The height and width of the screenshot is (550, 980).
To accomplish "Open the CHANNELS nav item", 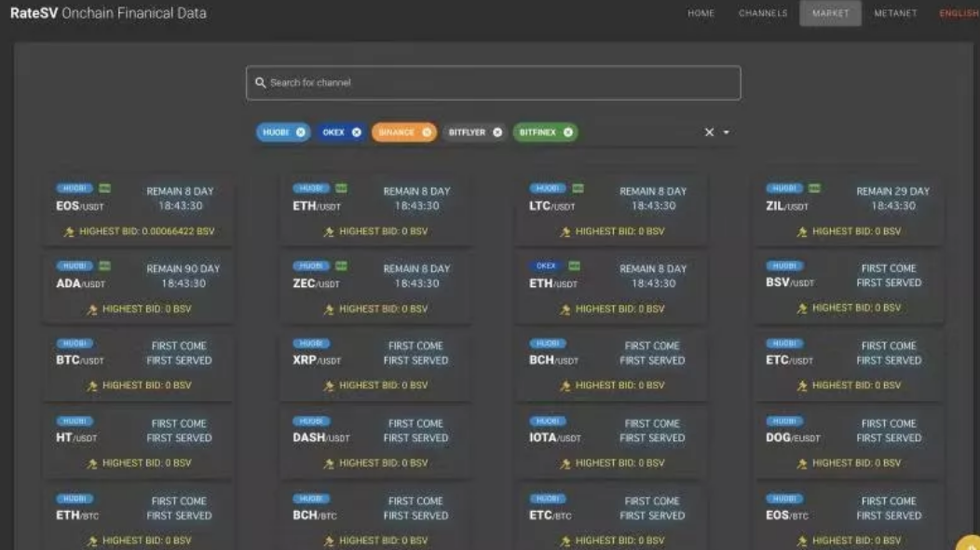I will 763,13.
